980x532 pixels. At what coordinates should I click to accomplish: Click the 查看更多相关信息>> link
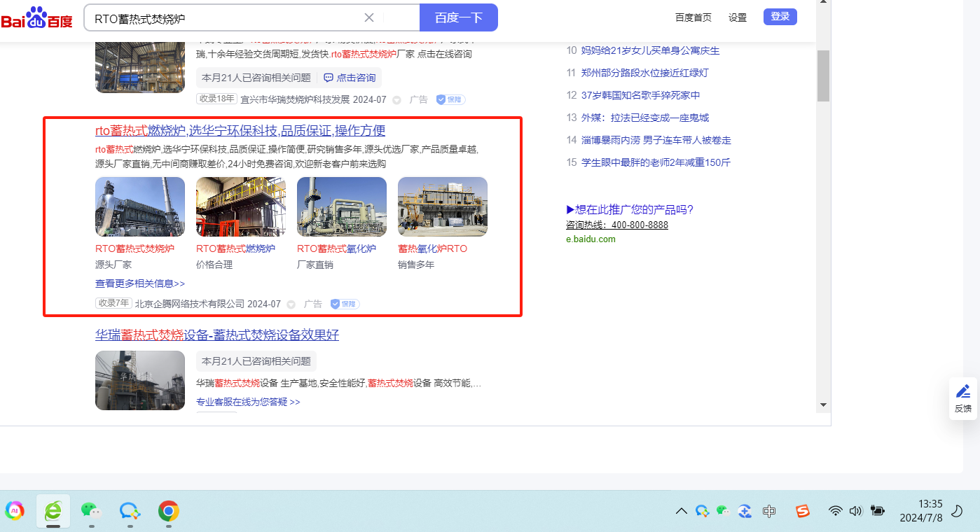pos(140,283)
